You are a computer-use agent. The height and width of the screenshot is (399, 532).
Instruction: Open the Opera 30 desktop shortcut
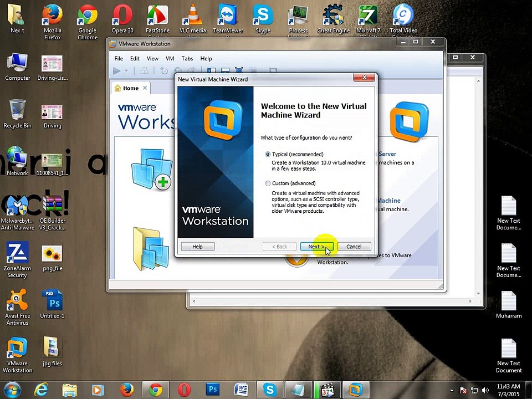[122, 19]
